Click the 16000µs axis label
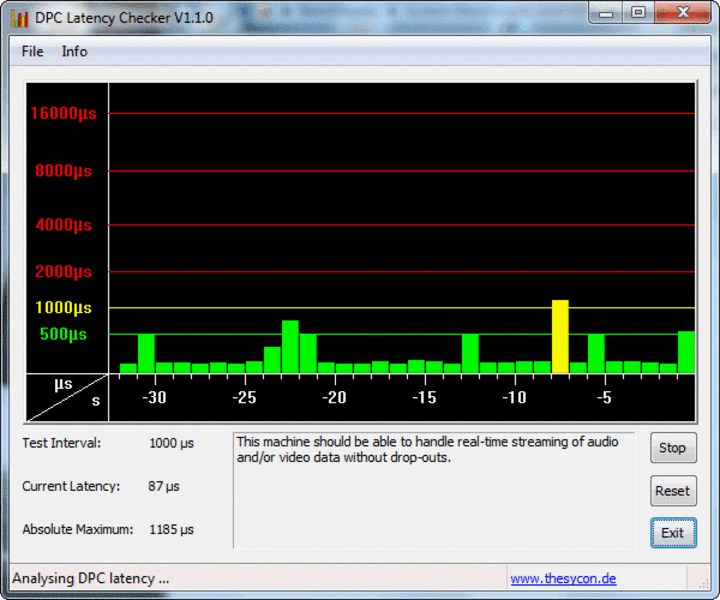 tap(63, 113)
